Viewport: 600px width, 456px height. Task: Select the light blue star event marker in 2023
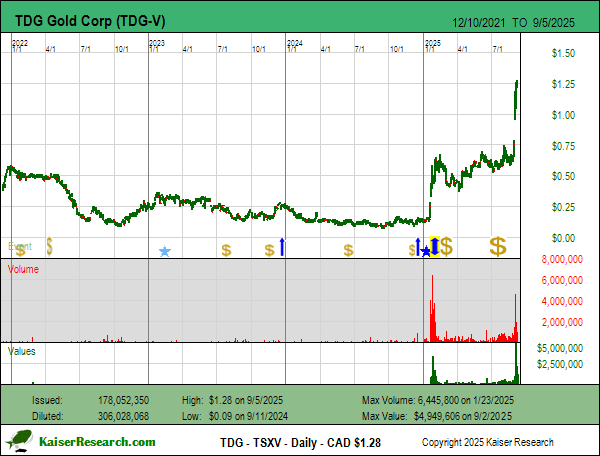tap(165, 251)
